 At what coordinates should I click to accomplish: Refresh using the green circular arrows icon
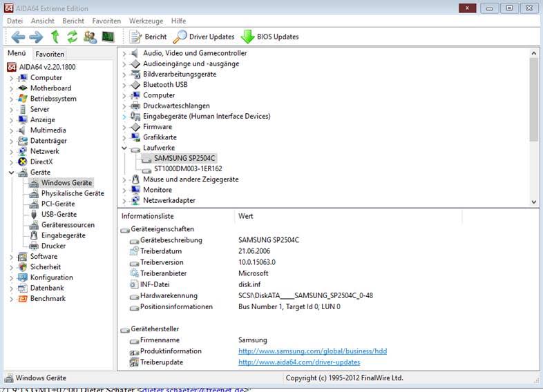[72, 37]
